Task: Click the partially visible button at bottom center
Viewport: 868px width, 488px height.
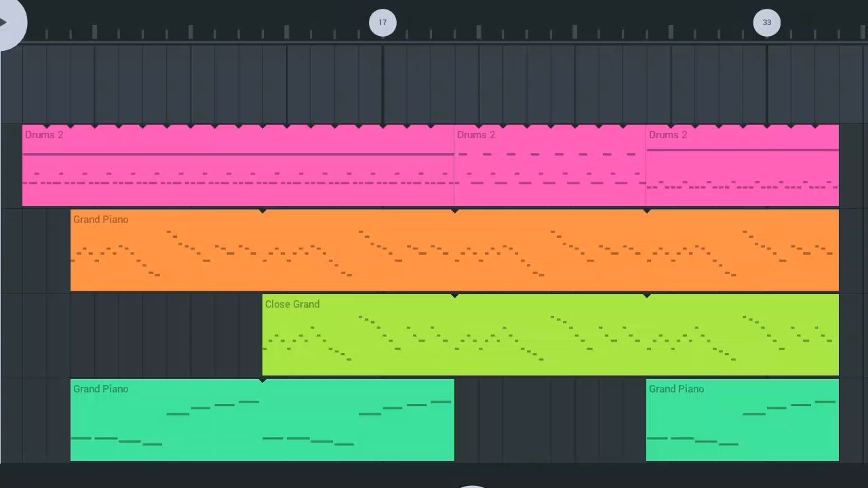Action: click(473, 486)
